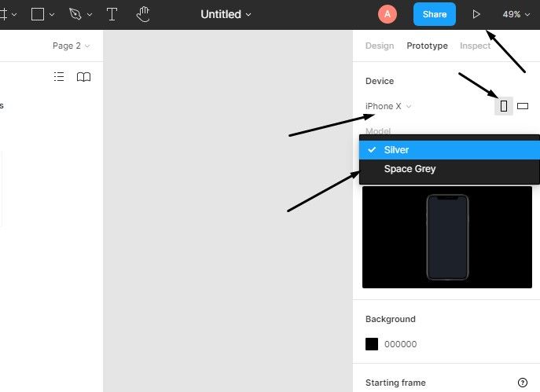The image size is (540, 392).
Task: Open the 49% zoom dropdown
Action: click(x=516, y=14)
